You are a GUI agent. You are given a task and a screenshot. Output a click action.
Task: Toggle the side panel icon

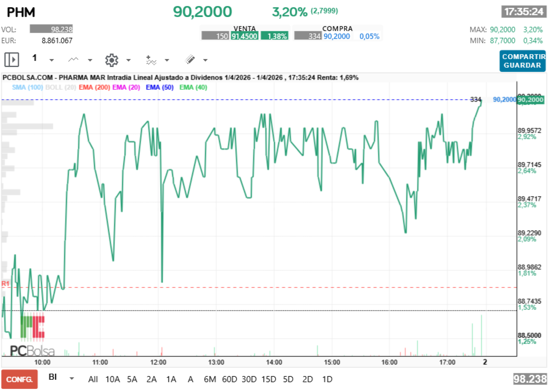12,60
